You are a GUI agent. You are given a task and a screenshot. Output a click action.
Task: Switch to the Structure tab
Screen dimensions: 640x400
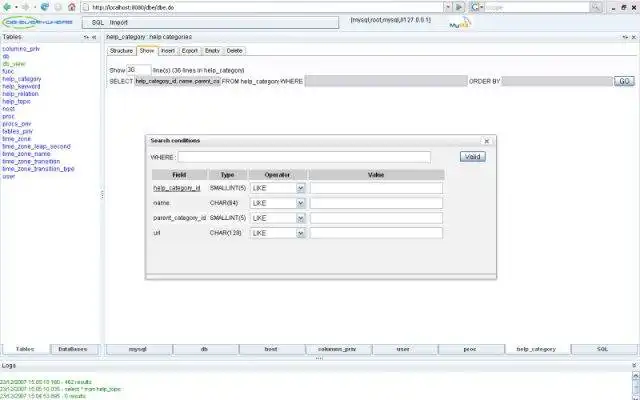(x=121, y=51)
